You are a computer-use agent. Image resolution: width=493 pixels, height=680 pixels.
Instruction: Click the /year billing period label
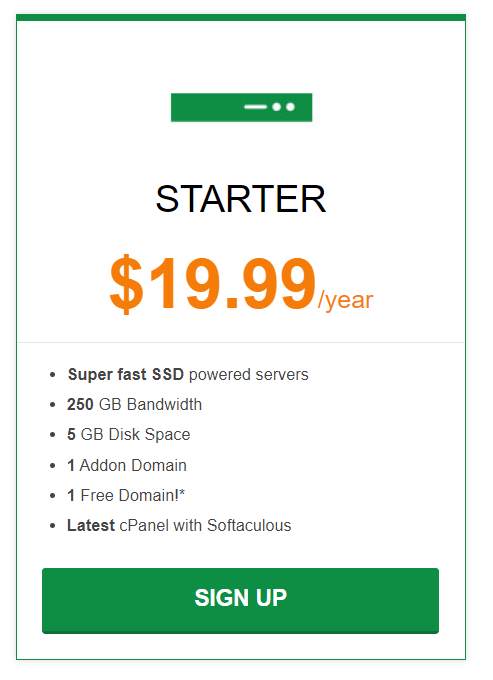click(345, 300)
